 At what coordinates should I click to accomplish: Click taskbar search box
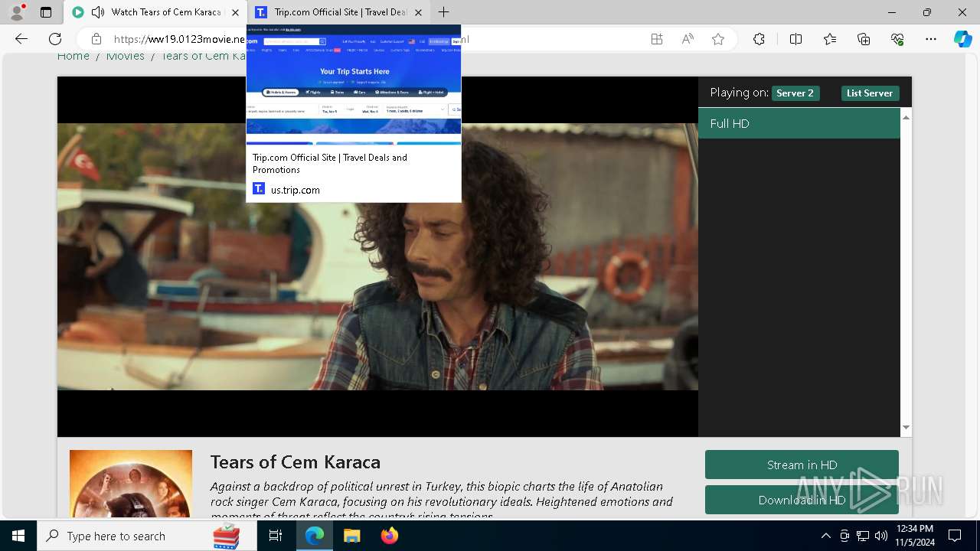pyautogui.click(x=147, y=536)
